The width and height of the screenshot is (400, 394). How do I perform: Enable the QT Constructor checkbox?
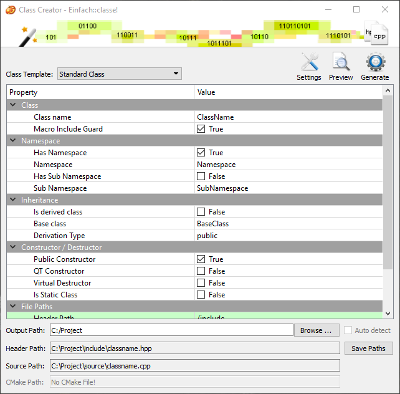pyautogui.click(x=201, y=271)
